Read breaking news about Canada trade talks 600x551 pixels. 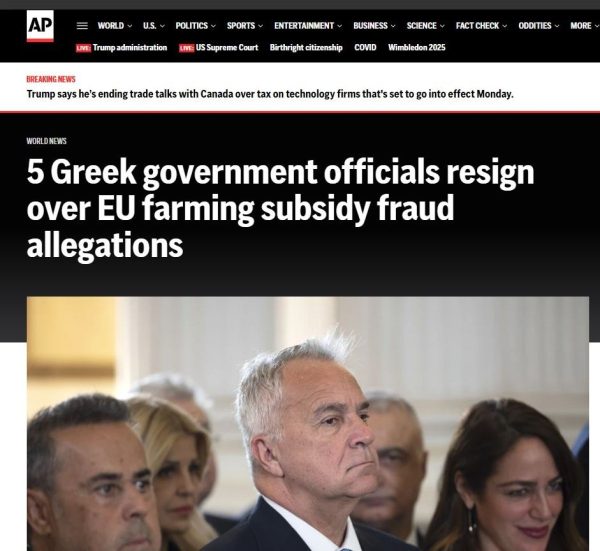click(x=270, y=94)
